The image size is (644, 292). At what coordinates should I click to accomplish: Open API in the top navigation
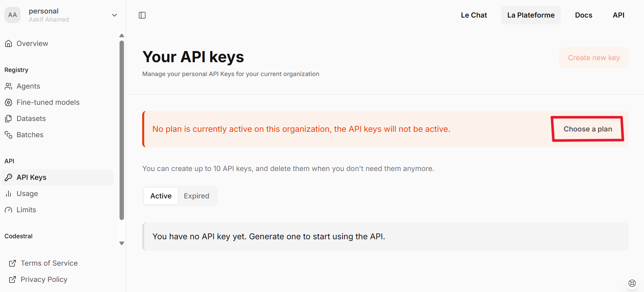pos(618,15)
